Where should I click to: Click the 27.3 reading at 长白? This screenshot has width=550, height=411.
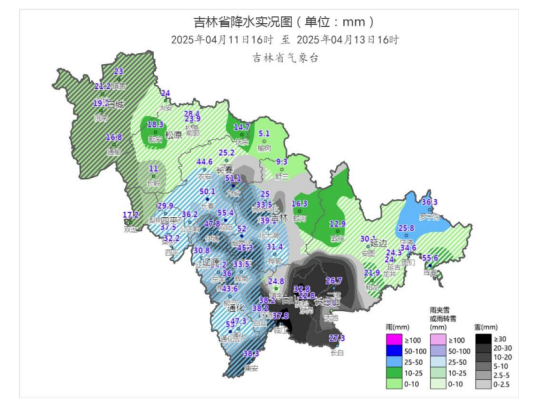point(337,338)
